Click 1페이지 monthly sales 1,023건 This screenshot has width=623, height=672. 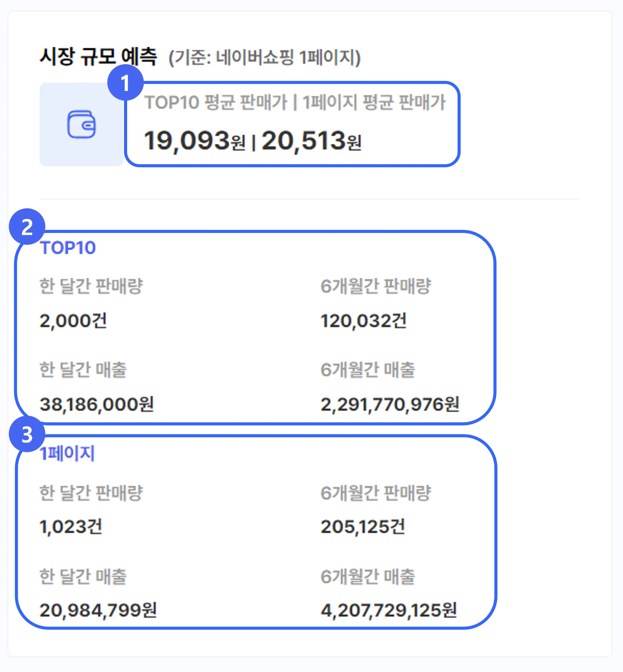coord(71,526)
